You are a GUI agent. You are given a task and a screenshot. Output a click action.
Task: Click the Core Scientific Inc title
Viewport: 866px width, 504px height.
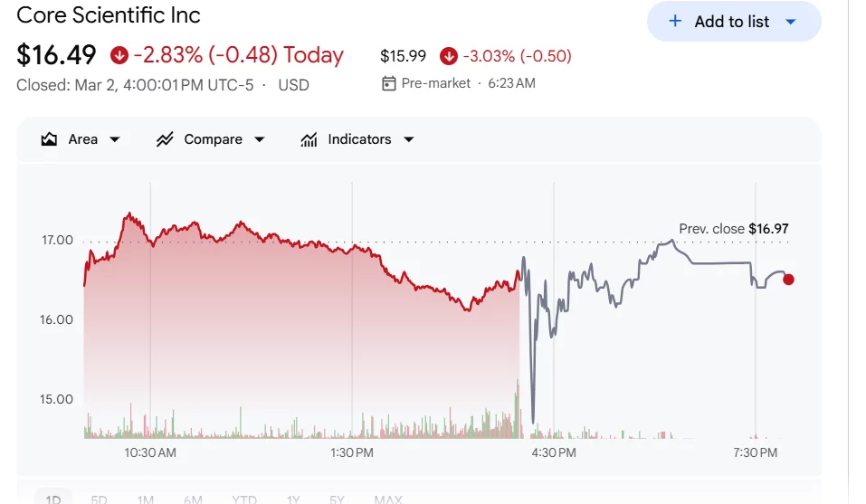tap(109, 15)
